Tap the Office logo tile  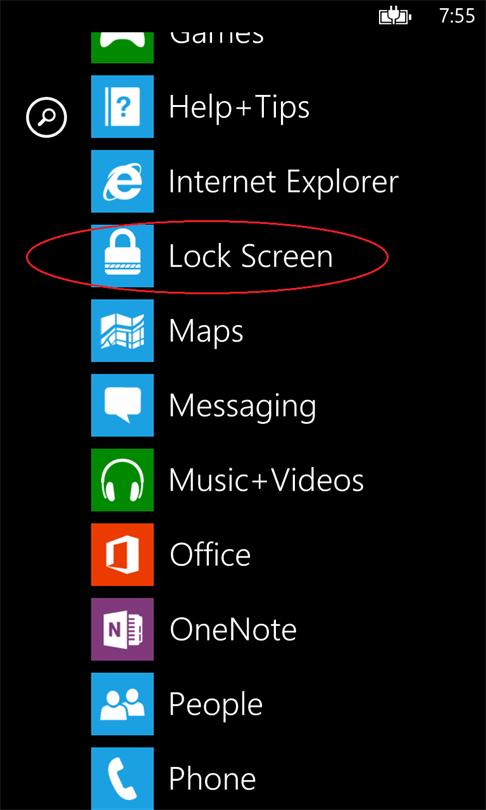[x=122, y=554]
